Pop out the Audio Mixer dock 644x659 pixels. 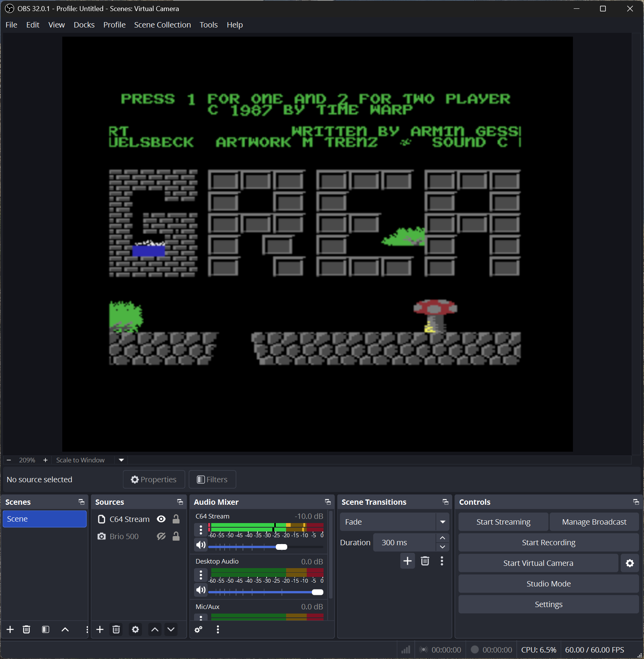point(328,502)
